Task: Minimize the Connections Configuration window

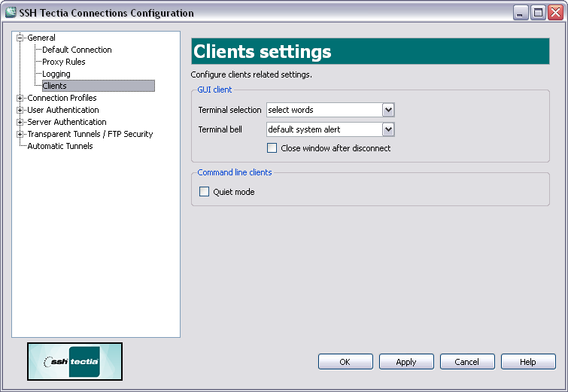Action: pos(521,13)
